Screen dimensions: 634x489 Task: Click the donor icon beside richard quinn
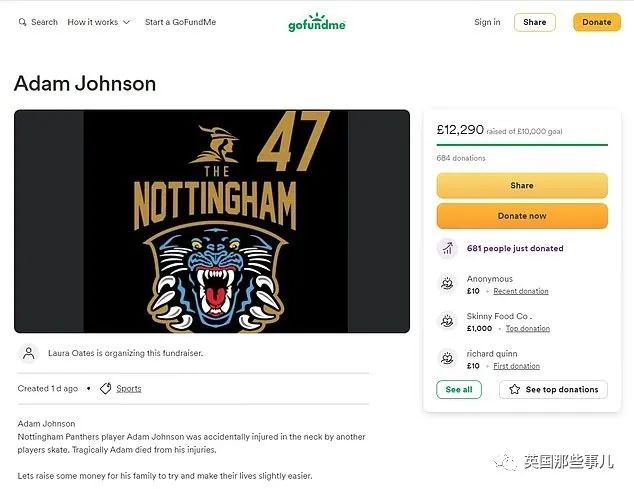tap(447, 358)
